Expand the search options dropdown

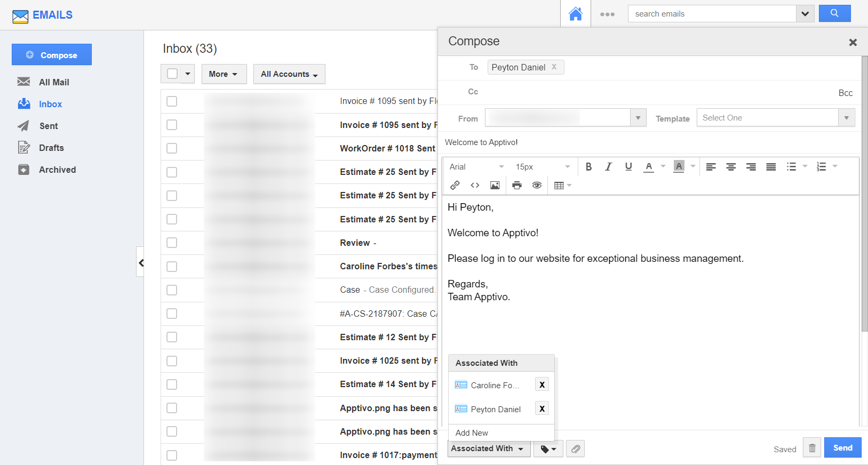805,14
